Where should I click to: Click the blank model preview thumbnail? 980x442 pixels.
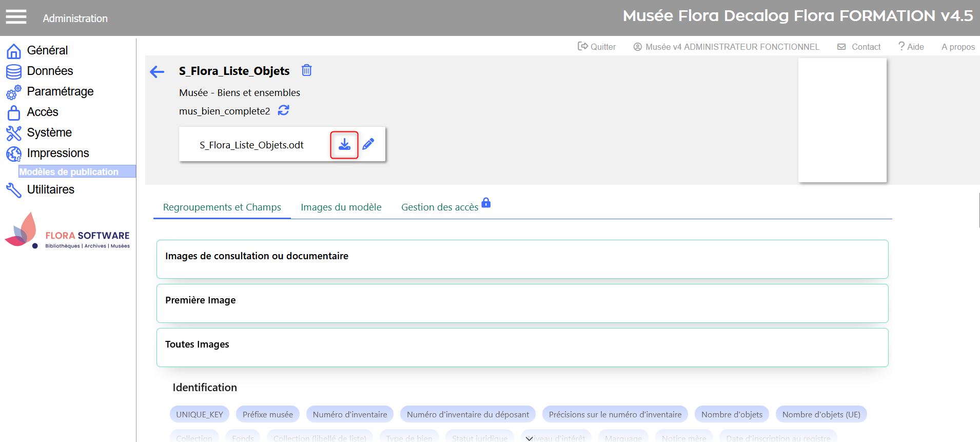(842, 120)
